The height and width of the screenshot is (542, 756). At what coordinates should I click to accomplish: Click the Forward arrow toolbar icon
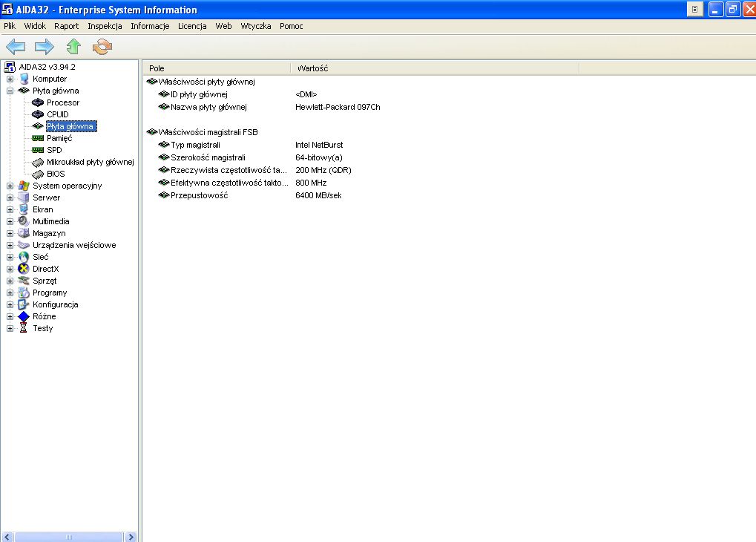tap(45, 48)
